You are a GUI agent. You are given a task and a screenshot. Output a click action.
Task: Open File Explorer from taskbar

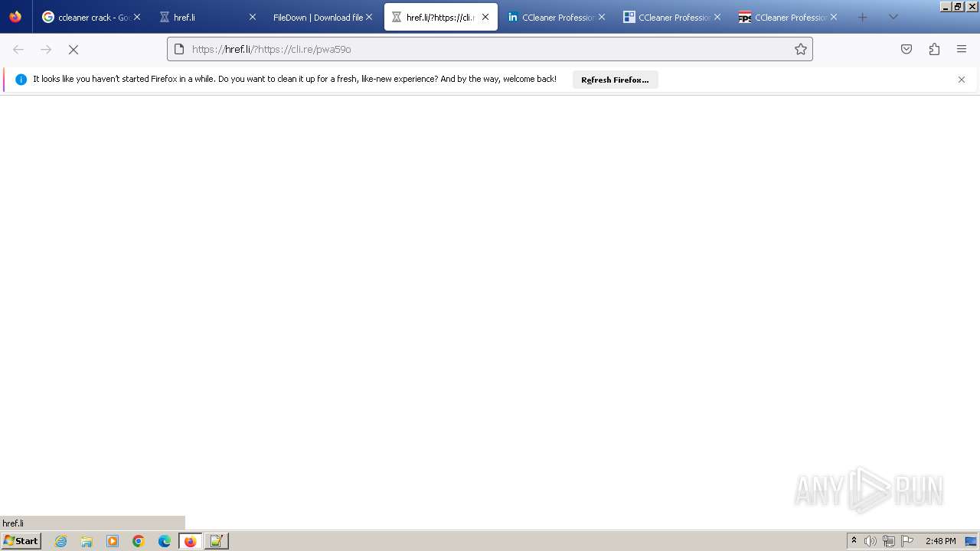pyautogui.click(x=87, y=541)
